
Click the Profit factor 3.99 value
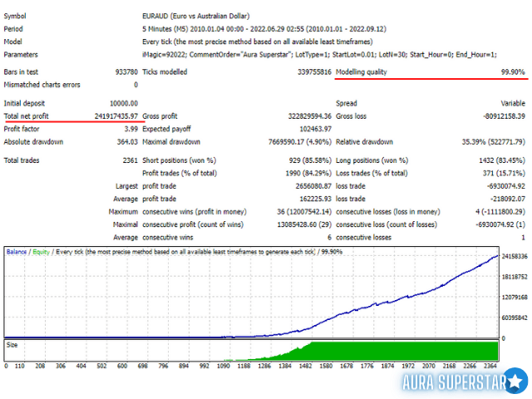[x=131, y=129]
